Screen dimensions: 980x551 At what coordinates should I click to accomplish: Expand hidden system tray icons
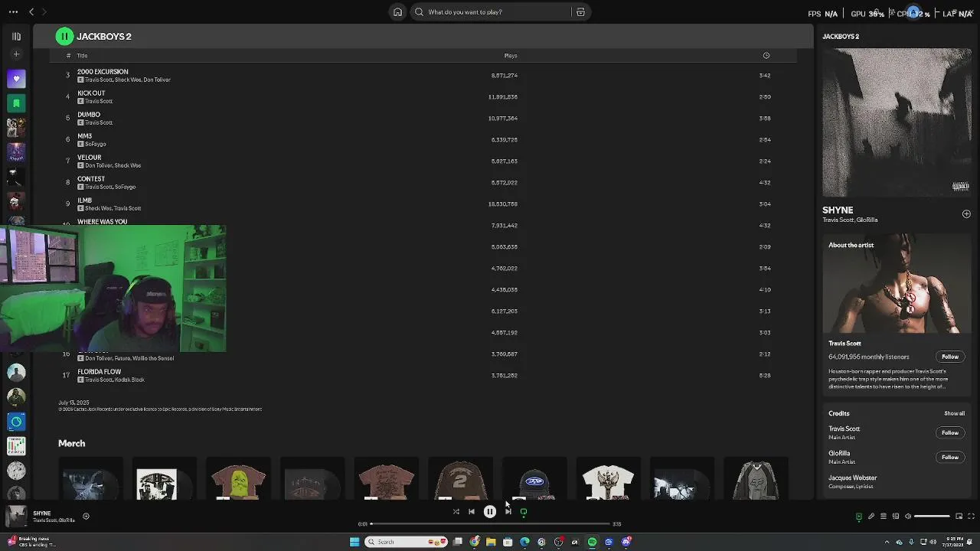pos(887,542)
